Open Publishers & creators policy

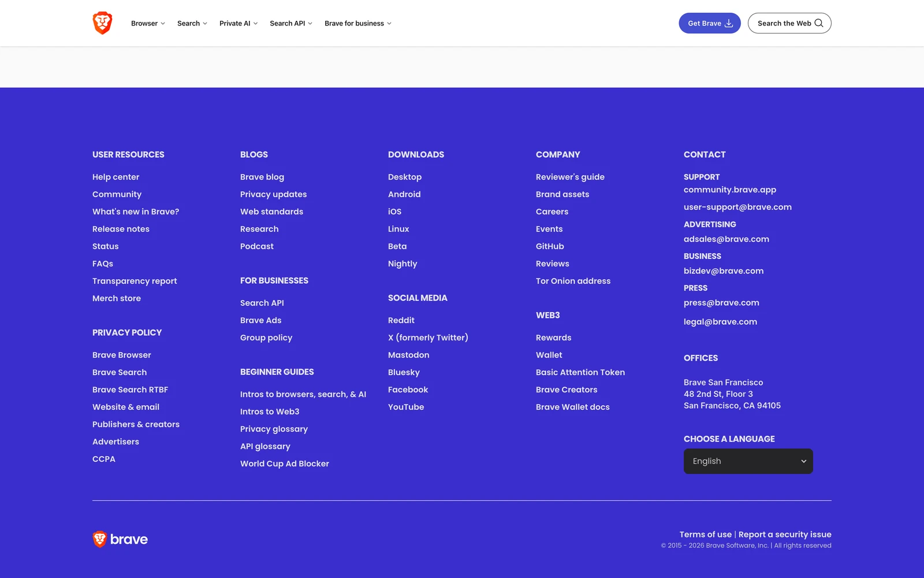[x=136, y=424]
